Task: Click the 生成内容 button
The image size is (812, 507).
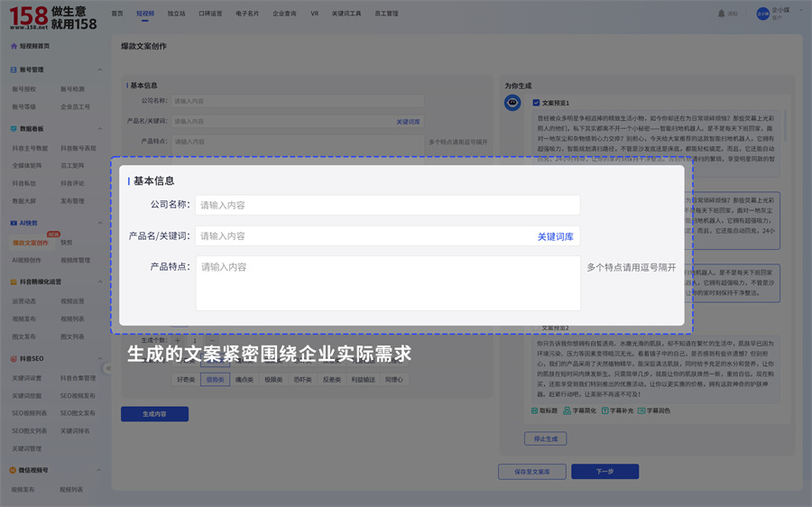Action: click(154, 414)
